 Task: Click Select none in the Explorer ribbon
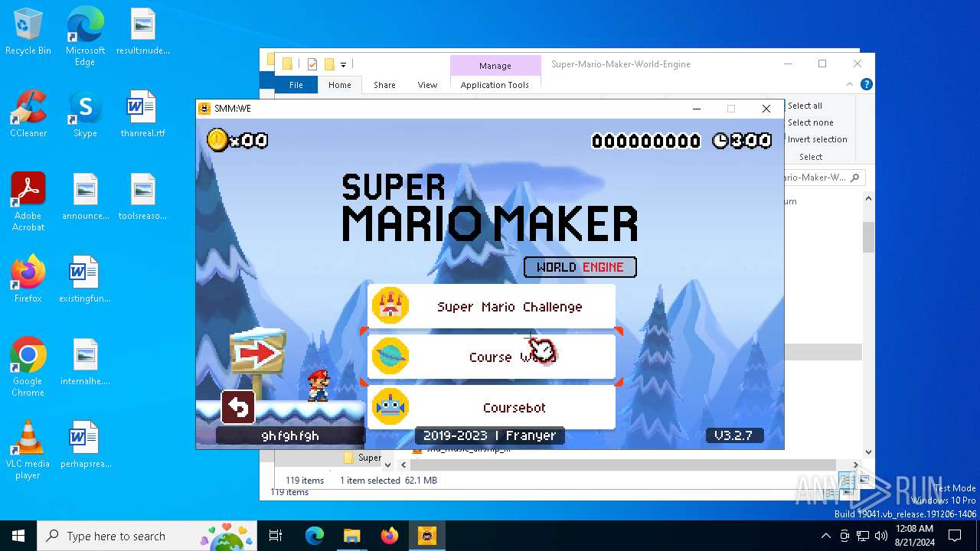pyautogui.click(x=810, y=122)
